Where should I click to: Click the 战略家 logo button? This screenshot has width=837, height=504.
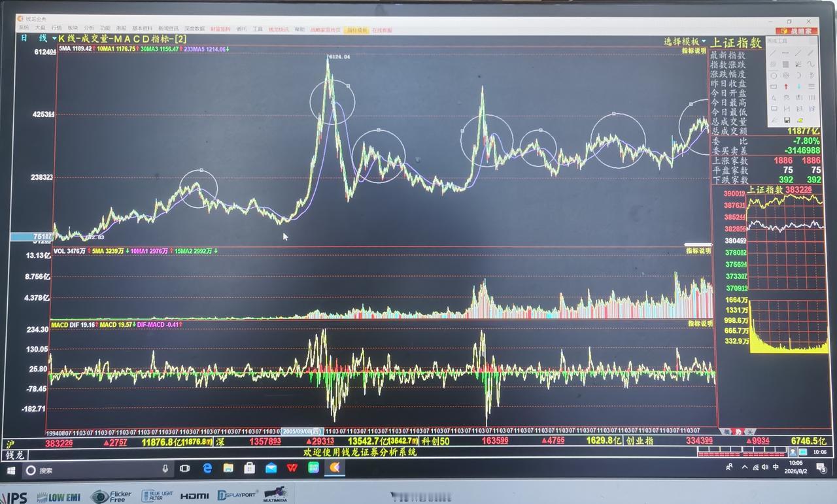796,31
